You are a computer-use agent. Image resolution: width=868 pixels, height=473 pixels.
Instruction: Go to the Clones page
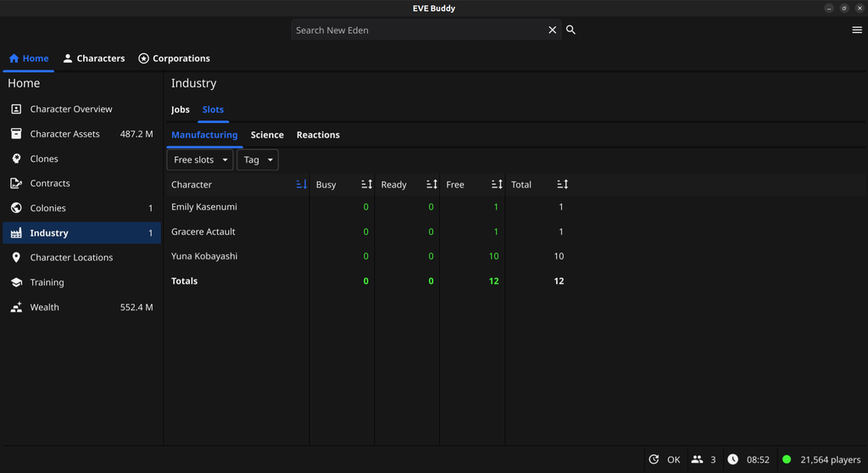coord(82,159)
